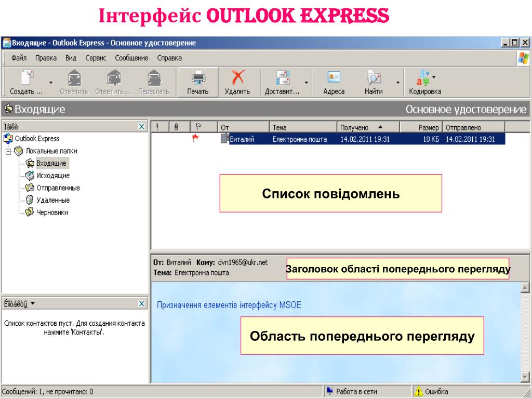Collapse the Локальные папки tree node

coord(8,151)
